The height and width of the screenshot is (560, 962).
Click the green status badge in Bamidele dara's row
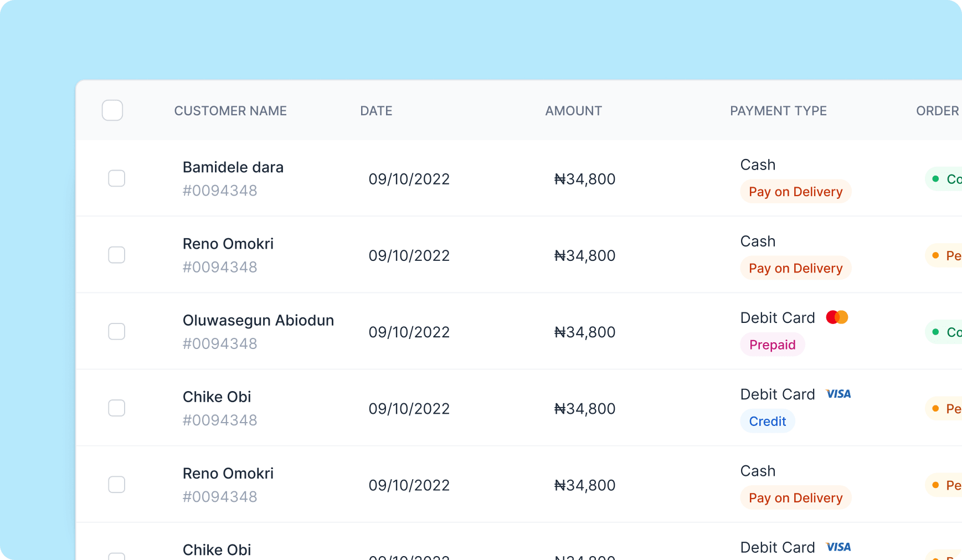click(944, 179)
